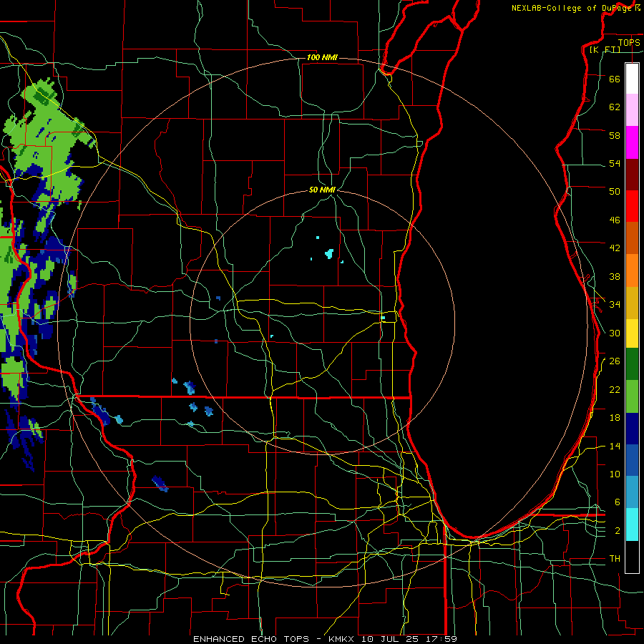Click the 50 NMI range ring label
644x644 pixels.
coord(322,190)
